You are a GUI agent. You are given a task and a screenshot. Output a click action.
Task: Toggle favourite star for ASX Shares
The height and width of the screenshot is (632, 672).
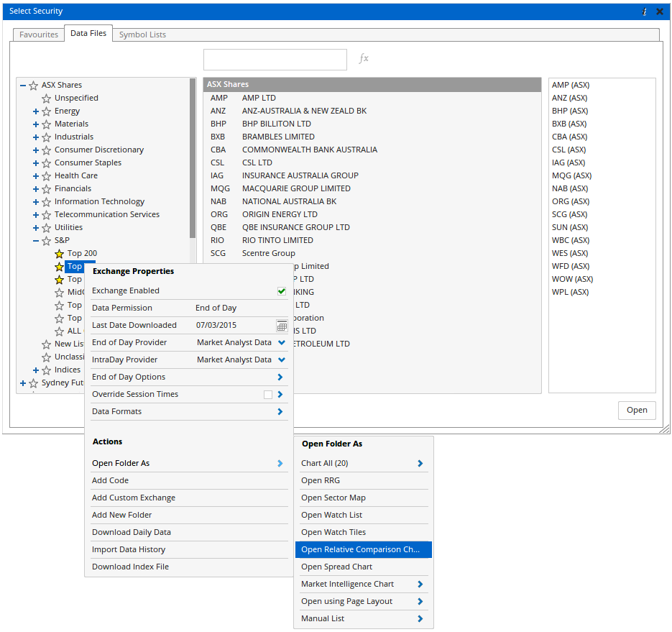click(34, 86)
